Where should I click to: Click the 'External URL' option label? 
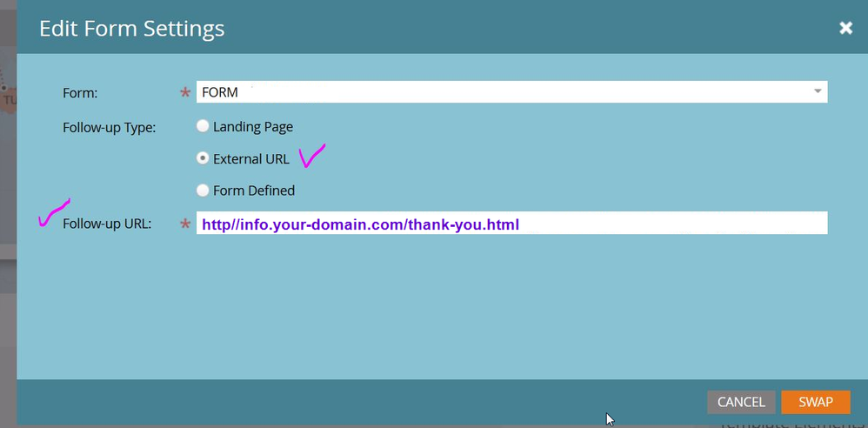point(250,159)
